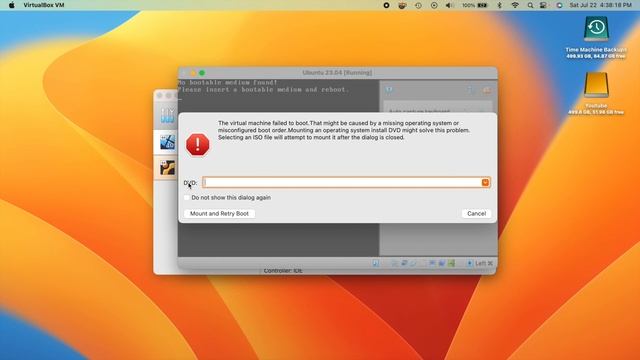Image resolution: width=640 pixels, height=360 pixels.
Task: Open the Apple menu
Action: coord(11,5)
